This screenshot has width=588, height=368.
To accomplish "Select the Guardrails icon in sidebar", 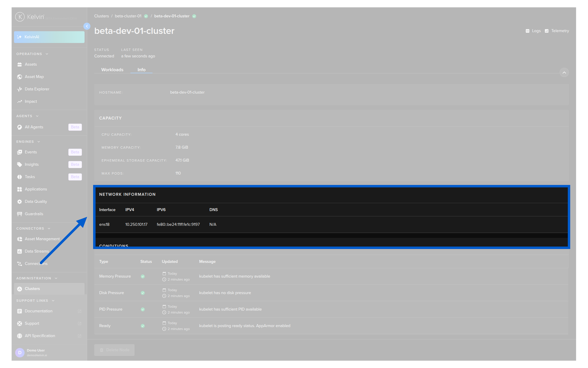I will (x=20, y=214).
